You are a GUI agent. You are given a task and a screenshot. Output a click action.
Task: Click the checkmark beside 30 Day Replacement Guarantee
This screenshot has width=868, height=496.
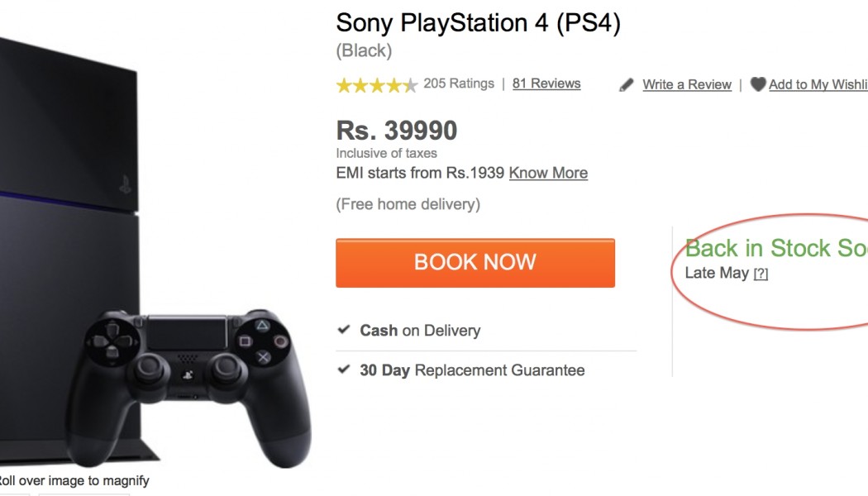(x=344, y=370)
